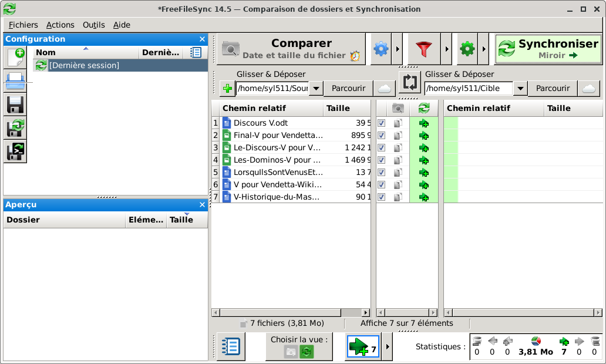Click the left file list horizontal scrollbar
The height and width of the screenshot is (364, 606).
click(291, 313)
